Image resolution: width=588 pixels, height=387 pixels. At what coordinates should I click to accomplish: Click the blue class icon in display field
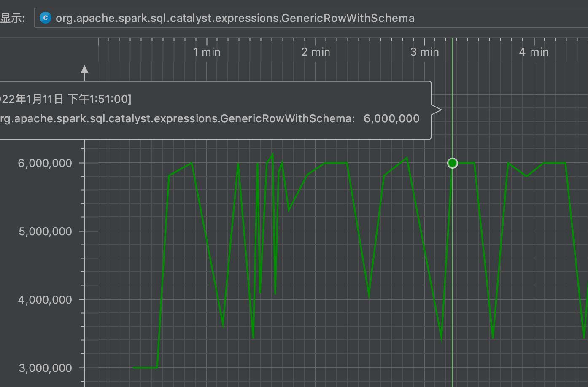(x=45, y=18)
